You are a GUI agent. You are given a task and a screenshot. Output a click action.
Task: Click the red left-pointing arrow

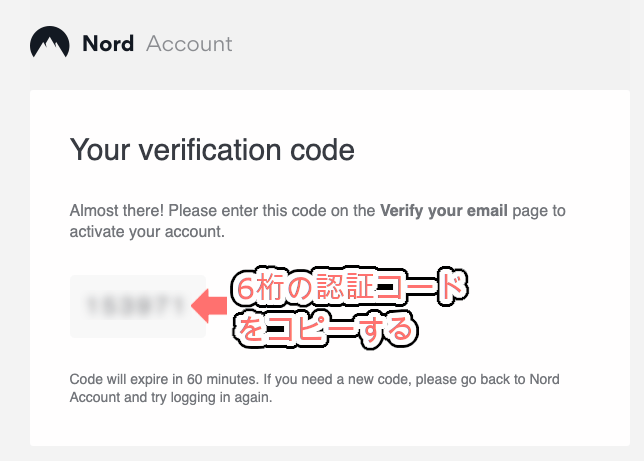209,306
